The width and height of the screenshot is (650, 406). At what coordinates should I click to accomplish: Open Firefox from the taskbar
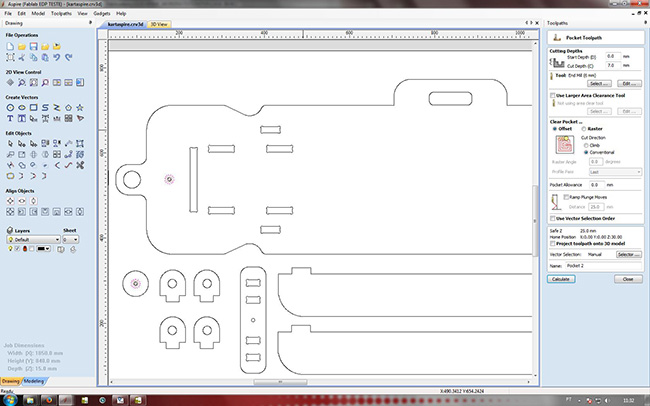click(49, 401)
